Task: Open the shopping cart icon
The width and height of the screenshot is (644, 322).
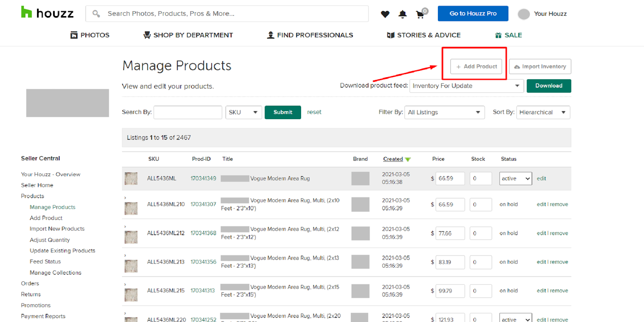Action: pyautogui.click(x=420, y=14)
